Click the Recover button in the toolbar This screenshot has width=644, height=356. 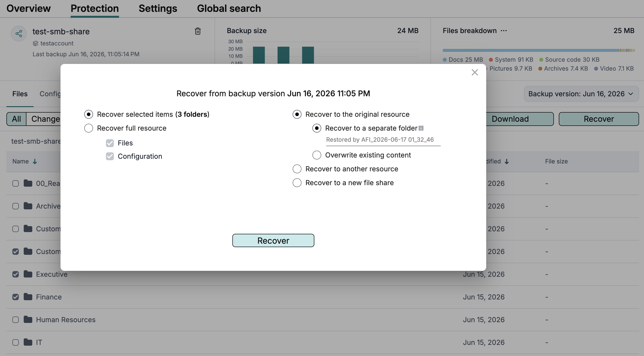coord(599,119)
